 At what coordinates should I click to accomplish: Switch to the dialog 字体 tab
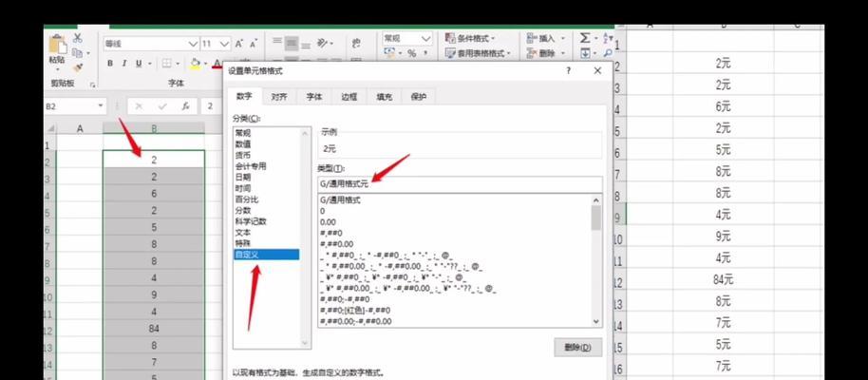tap(314, 96)
